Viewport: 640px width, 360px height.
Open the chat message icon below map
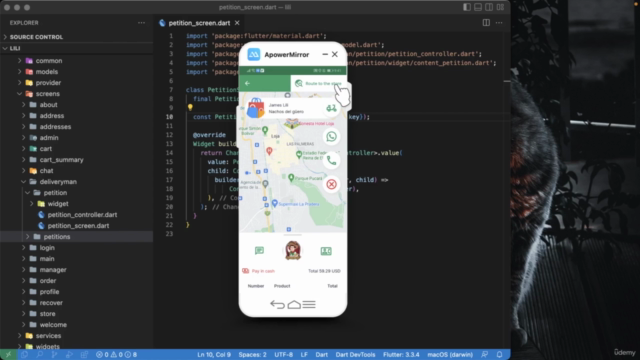click(259, 251)
